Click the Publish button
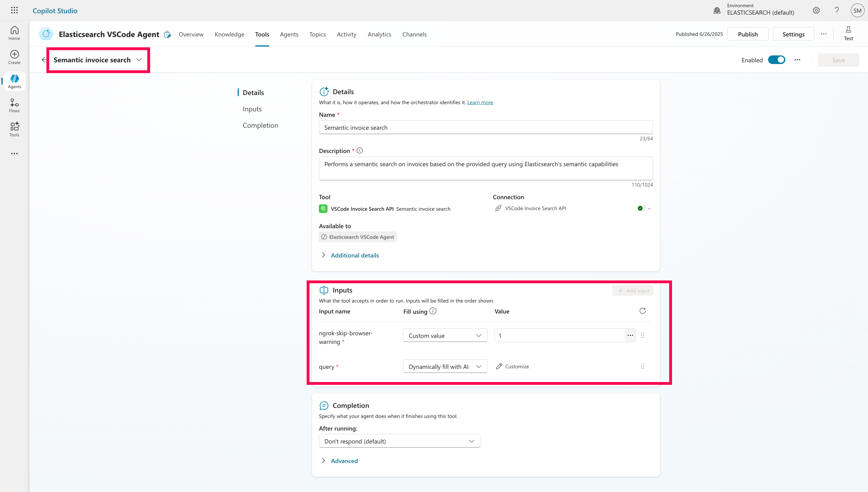 [x=747, y=34]
